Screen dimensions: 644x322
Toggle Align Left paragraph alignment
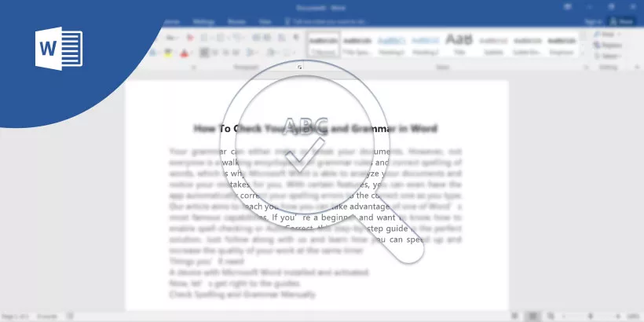tap(204, 53)
